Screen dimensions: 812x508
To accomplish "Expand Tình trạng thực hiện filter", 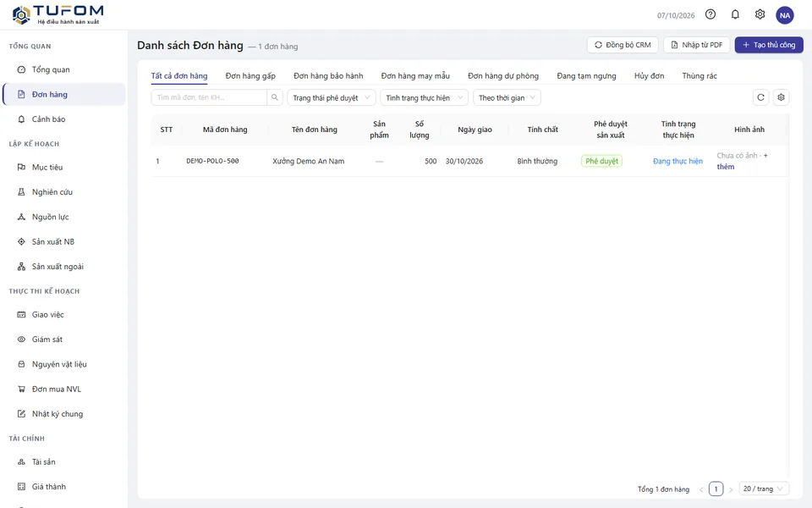I will click(424, 97).
